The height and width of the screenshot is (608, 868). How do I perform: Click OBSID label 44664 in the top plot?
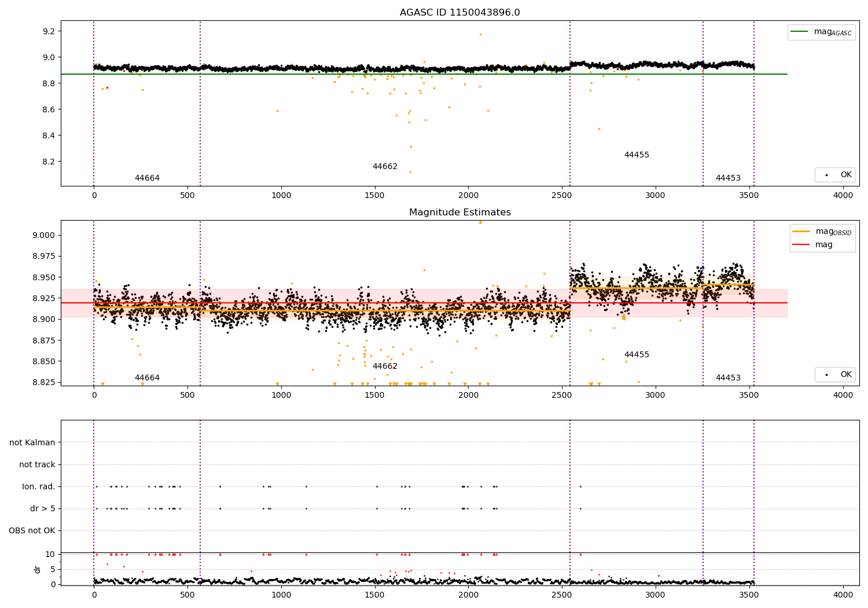(x=147, y=178)
